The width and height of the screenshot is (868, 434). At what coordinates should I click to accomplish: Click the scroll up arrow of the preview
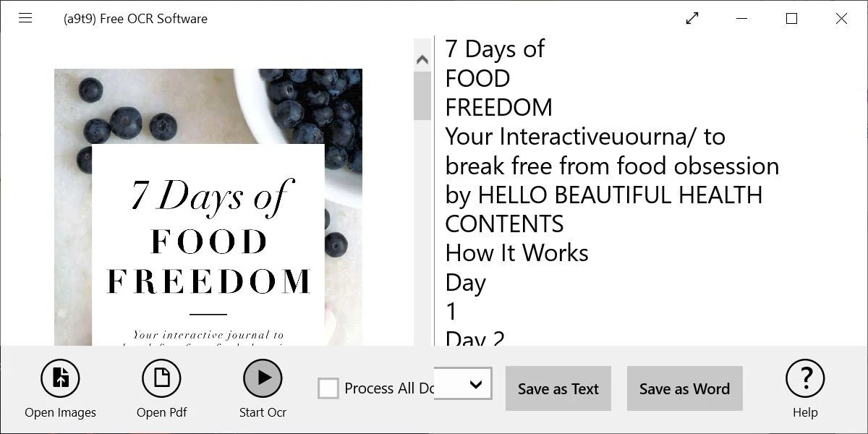point(422,60)
